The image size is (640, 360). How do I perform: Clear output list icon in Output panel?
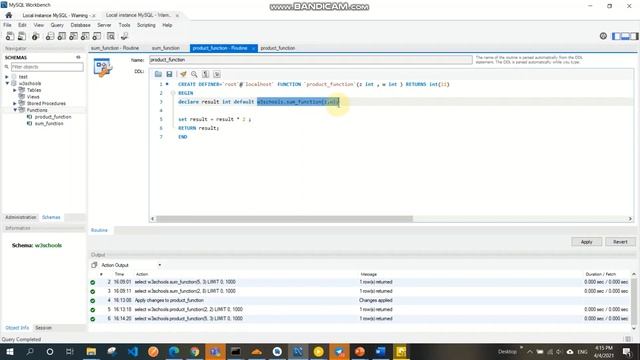(94, 265)
